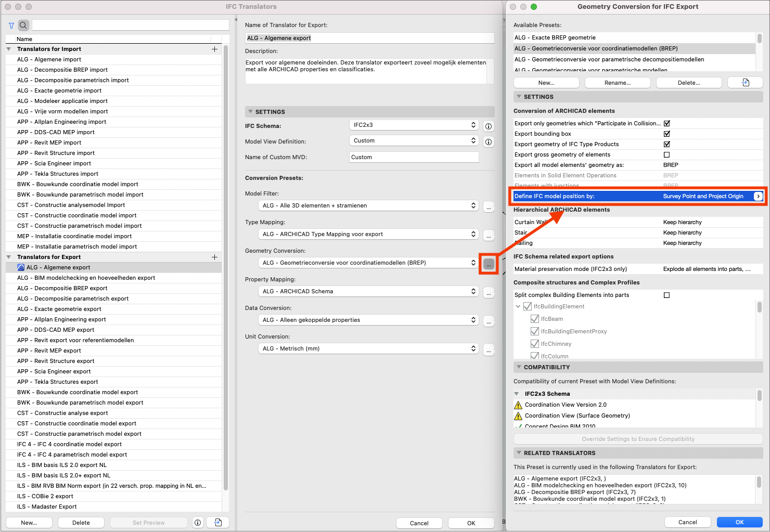Collapse IfcBuildingElement tree node
The height and width of the screenshot is (532, 770).
(x=518, y=306)
